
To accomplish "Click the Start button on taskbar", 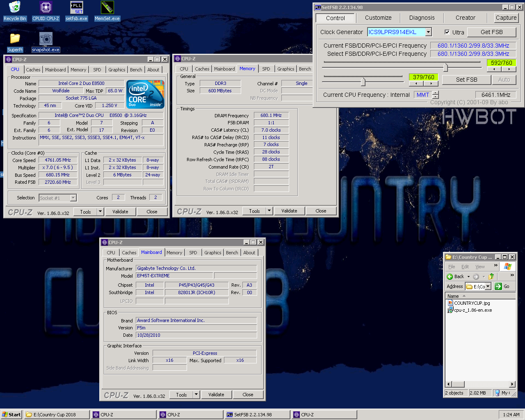I will click(x=11, y=415).
